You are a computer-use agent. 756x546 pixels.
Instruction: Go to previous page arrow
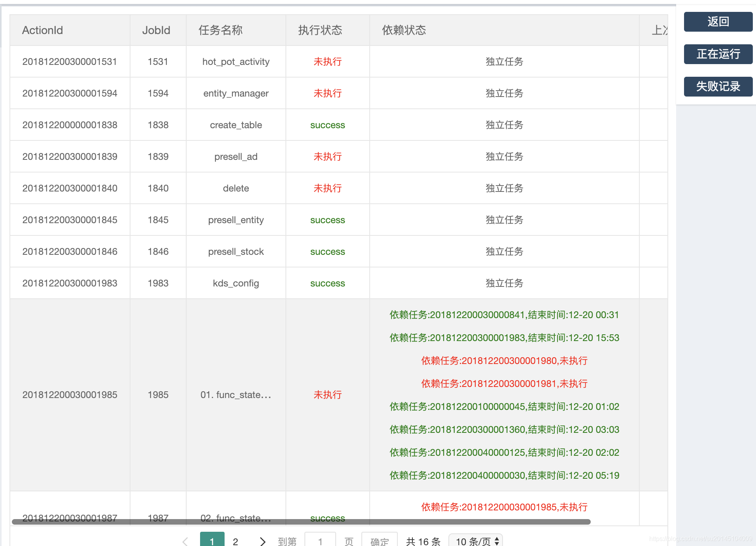[x=185, y=541]
